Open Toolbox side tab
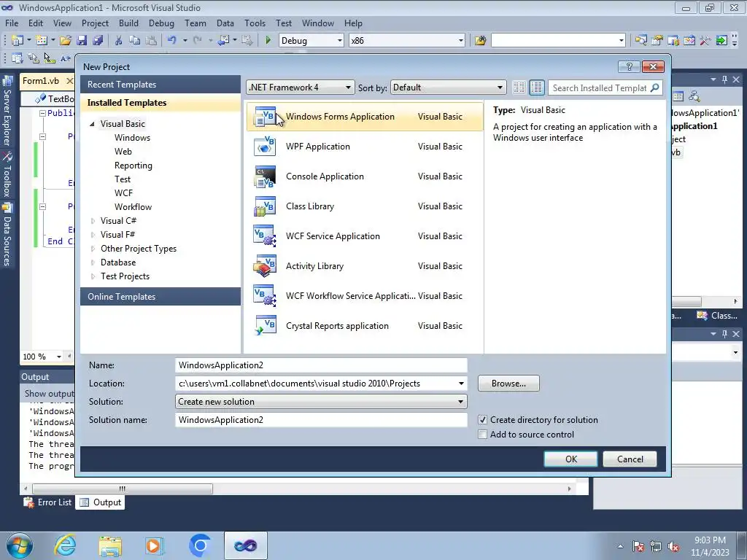Screen dimensions: 747x560 (x=7, y=174)
